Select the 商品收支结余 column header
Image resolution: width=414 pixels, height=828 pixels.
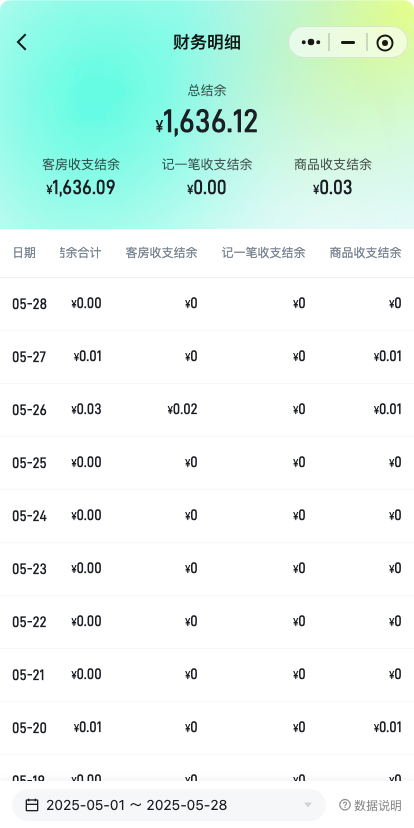[x=365, y=253]
